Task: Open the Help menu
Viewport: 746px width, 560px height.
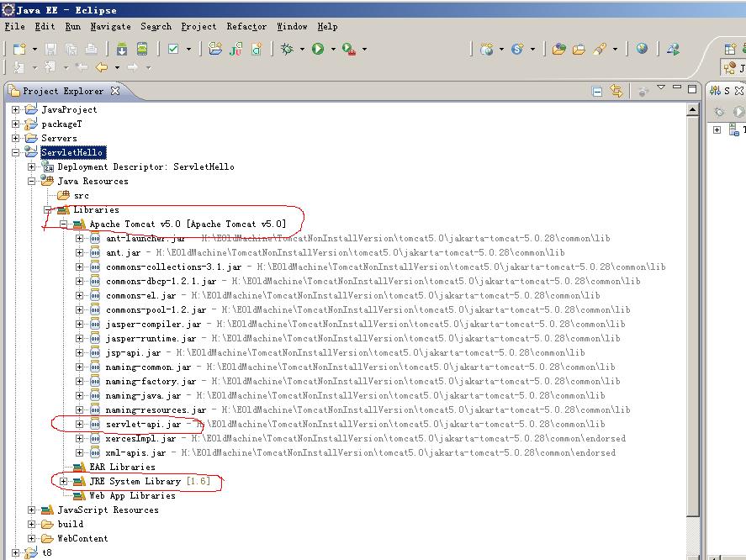Action: [x=327, y=27]
